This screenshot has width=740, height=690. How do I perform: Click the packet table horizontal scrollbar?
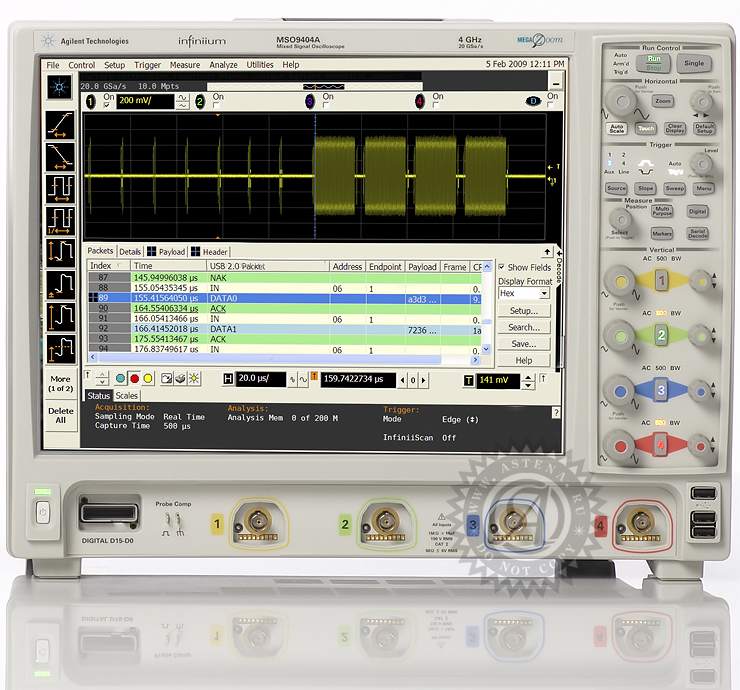(x=285, y=359)
